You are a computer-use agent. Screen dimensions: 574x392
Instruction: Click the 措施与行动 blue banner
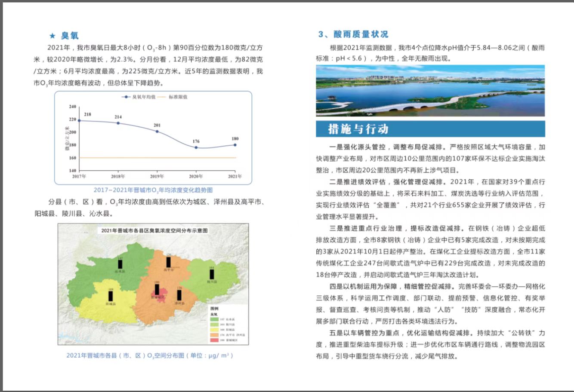click(430, 129)
